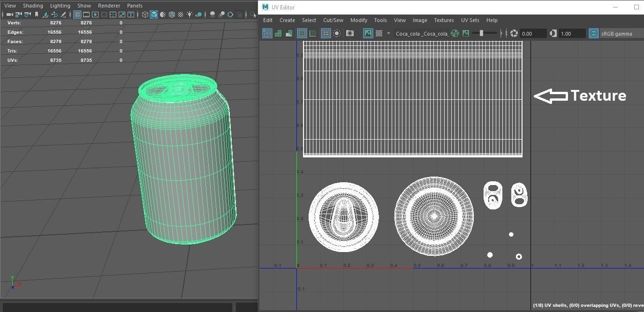Open the Renderer menu
Image resolution: width=644 pixels, height=312 pixels.
pyautogui.click(x=109, y=6)
